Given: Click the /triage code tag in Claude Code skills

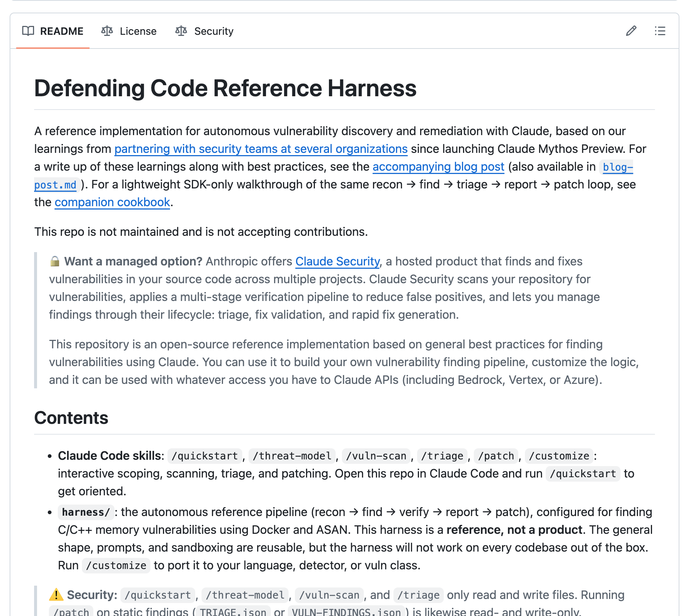Looking at the screenshot, I should click(442, 456).
